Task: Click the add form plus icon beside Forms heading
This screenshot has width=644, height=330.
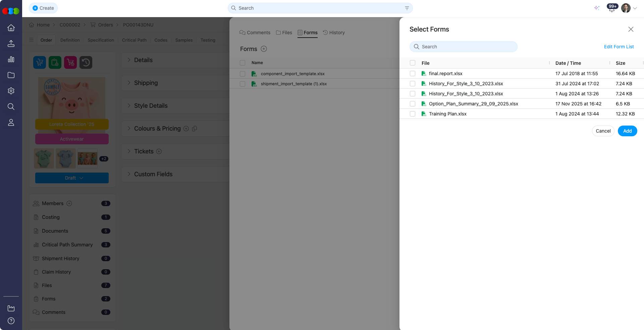Action: tap(264, 49)
